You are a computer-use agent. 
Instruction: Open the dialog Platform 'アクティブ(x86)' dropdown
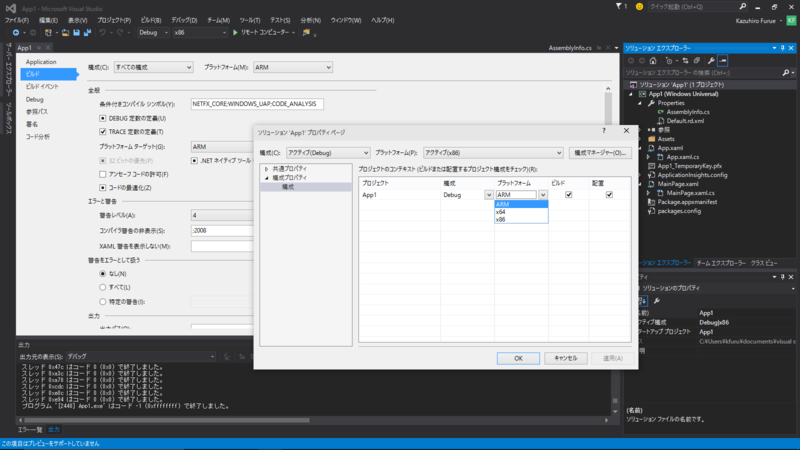(493, 153)
